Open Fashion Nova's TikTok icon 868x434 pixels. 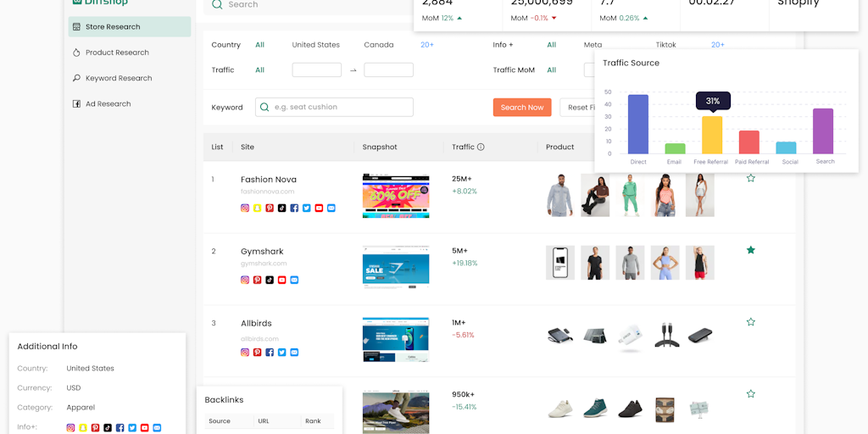tap(281, 209)
